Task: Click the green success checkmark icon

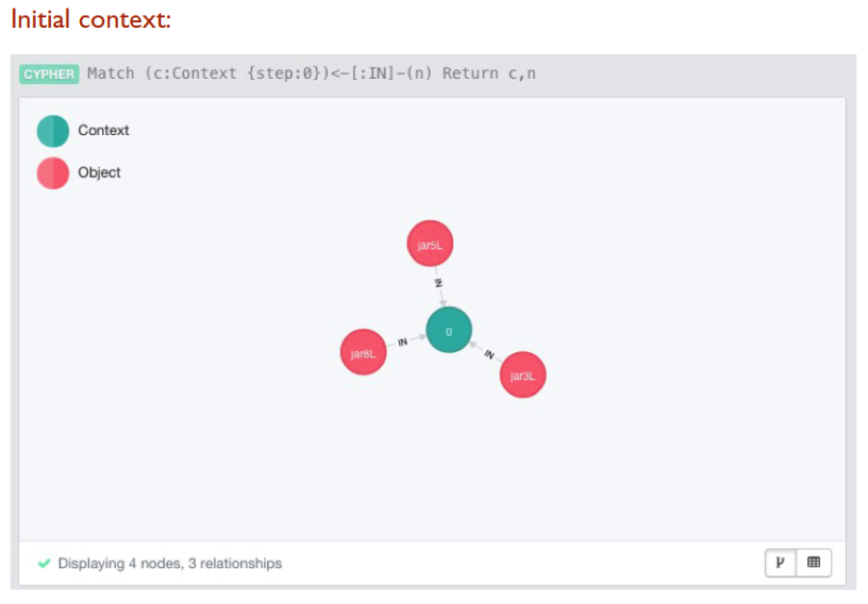Action: pos(43,563)
